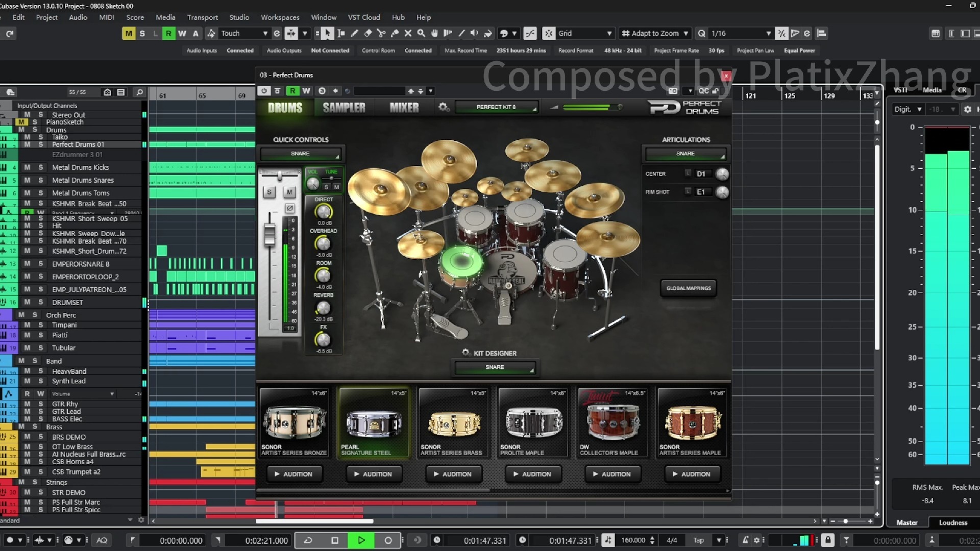Select the Split scissors tool

tap(381, 34)
